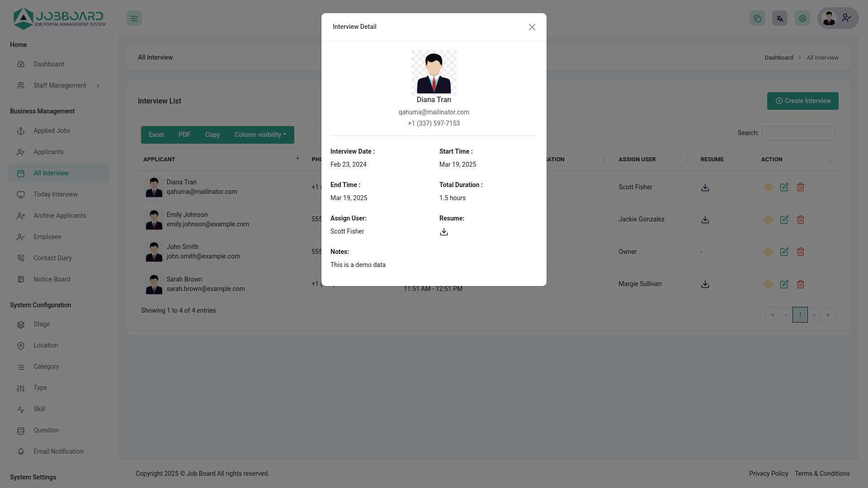Open the Column visibility dropdown
Screen dimensions: 868x488
tap(260, 135)
